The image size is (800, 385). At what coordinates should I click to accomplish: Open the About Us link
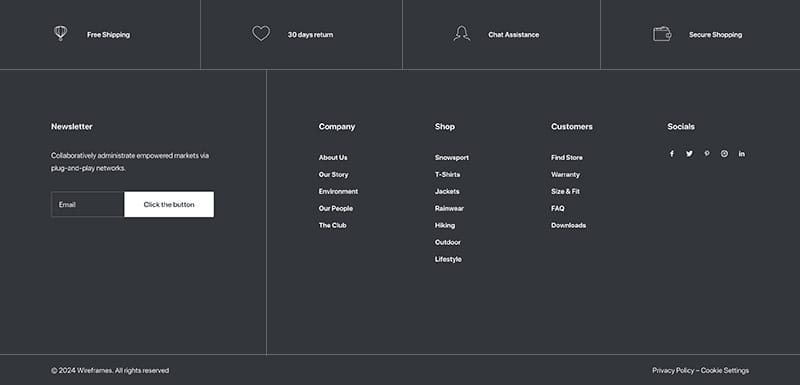pyautogui.click(x=333, y=158)
